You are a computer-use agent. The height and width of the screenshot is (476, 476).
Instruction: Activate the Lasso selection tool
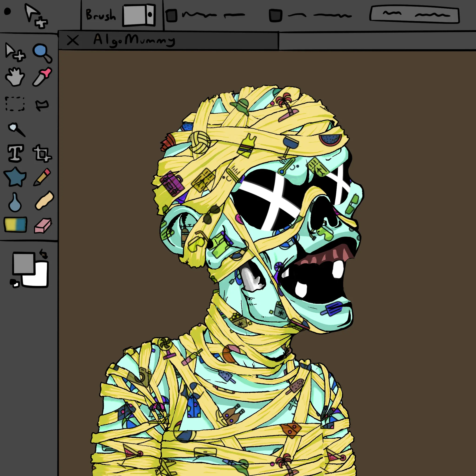(x=42, y=105)
